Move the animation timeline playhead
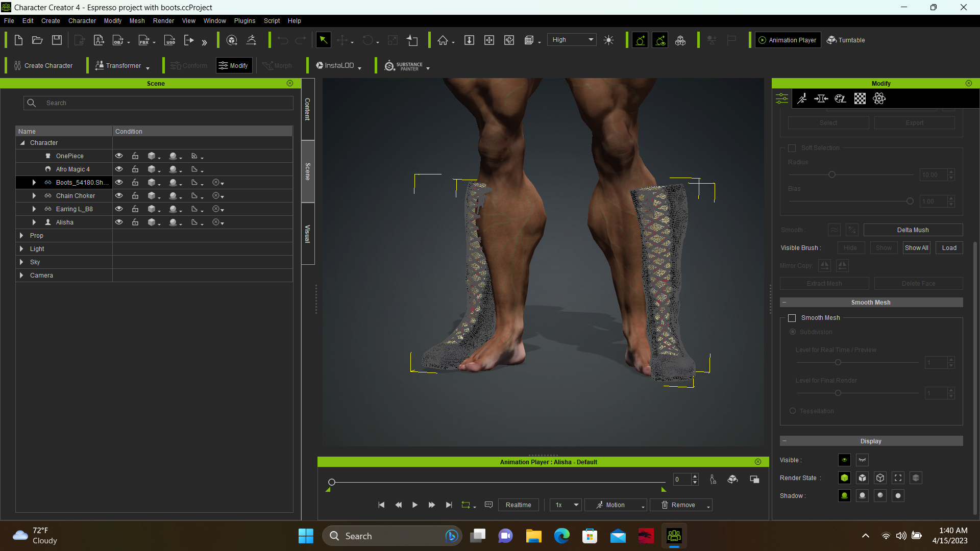This screenshot has width=980, height=551. pyautogui.click(x=332, y=482)
